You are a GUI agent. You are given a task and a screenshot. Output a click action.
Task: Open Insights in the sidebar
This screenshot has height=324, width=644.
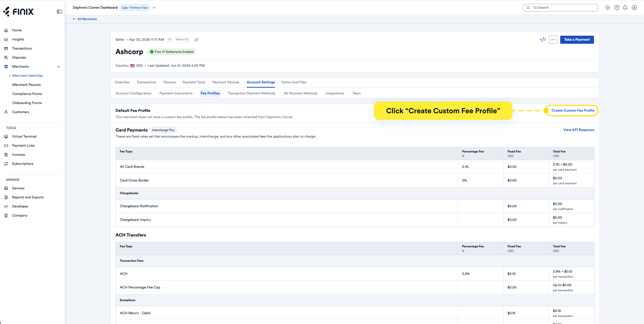tap(18, 39)
